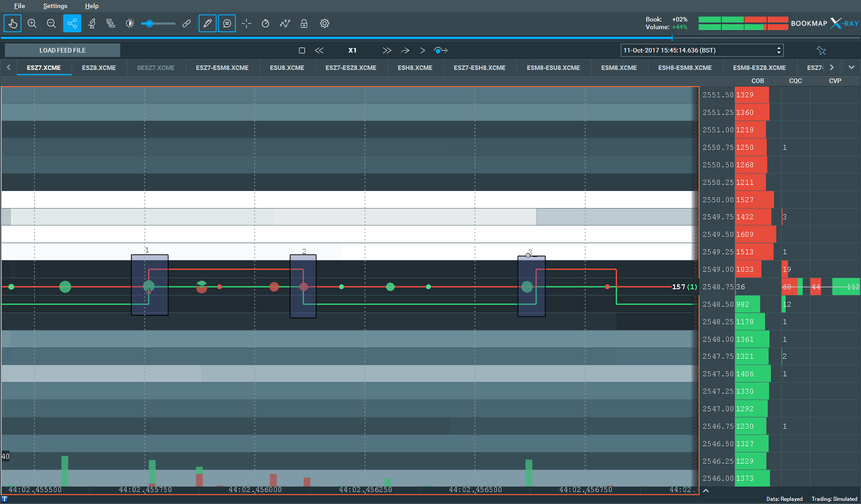Click the contrast brightness icon

130,24
